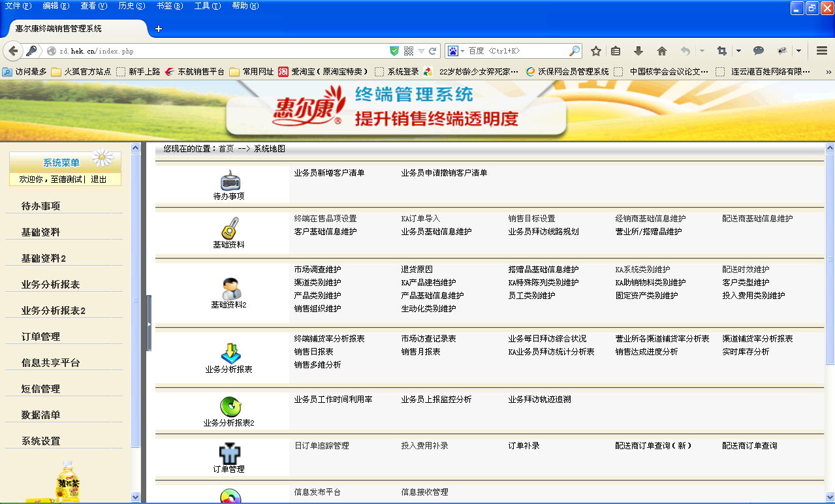Click the QR code icon in address bar
Viewport: 835px width, 504px height.
[x=409, y=51]
